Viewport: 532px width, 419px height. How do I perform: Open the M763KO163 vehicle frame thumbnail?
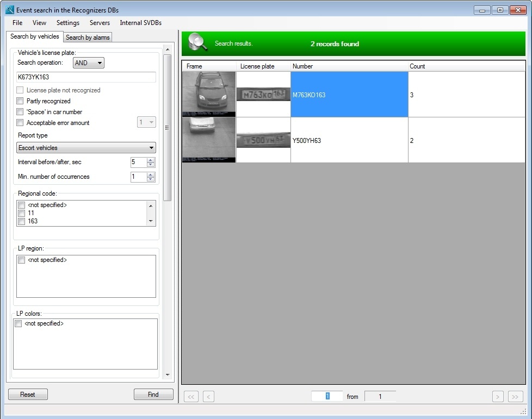pyautogui.click(x=209, y=95)
